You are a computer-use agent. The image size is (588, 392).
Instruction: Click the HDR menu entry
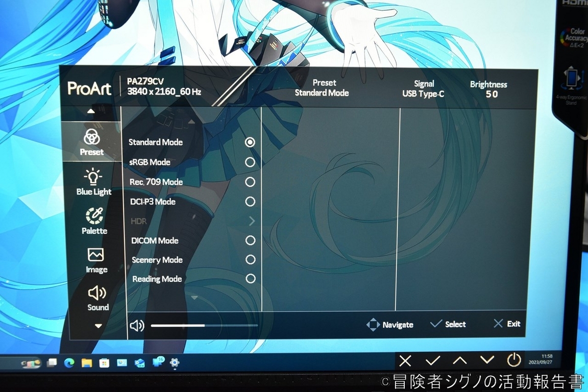pos(139,221)
